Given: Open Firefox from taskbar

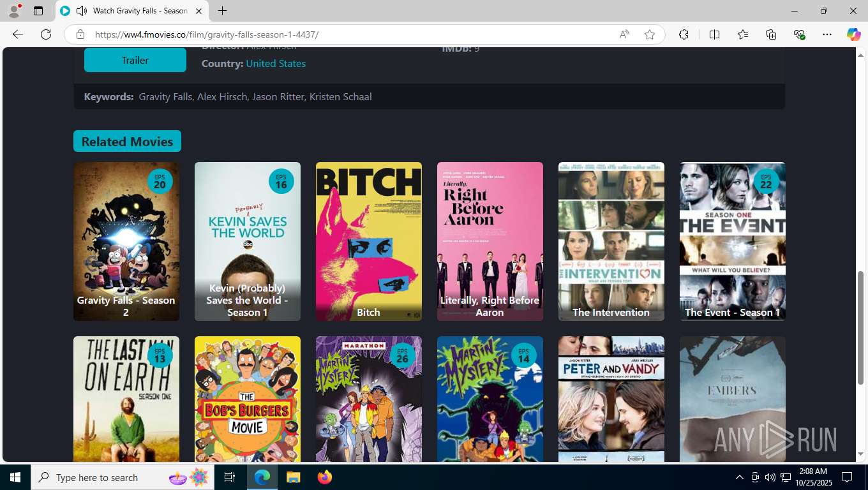Looking at the screenshot, I should (325, 477).
